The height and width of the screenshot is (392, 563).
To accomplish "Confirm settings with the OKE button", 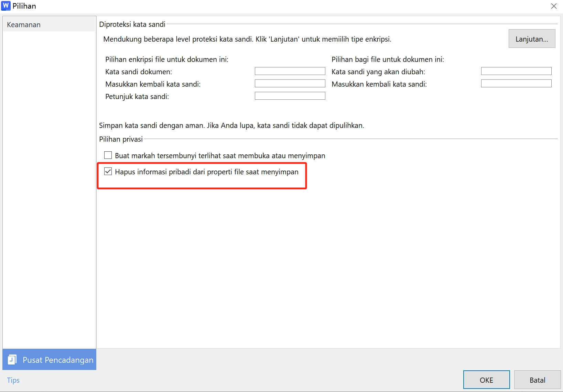I will coord(486,380).
